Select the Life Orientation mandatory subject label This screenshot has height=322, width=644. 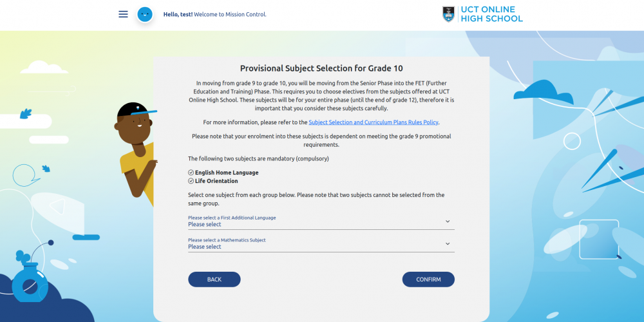pyautogui.click(x=216, y=181)
